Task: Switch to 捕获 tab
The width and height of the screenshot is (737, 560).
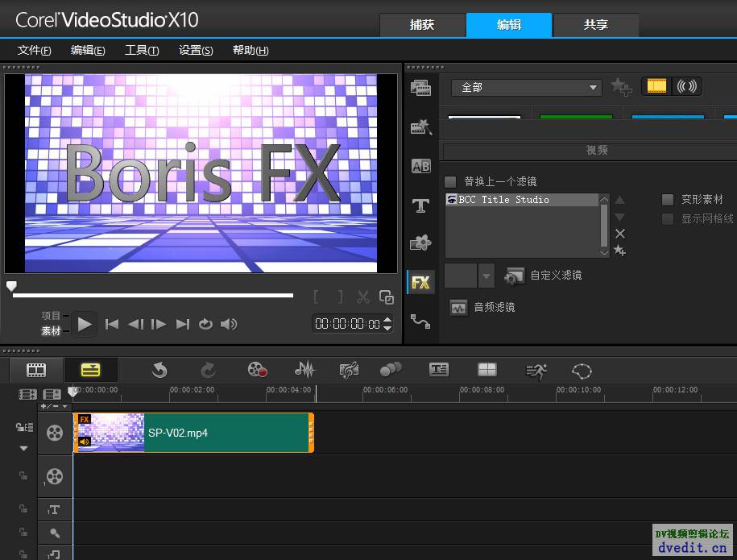Action: click(422, 24)
